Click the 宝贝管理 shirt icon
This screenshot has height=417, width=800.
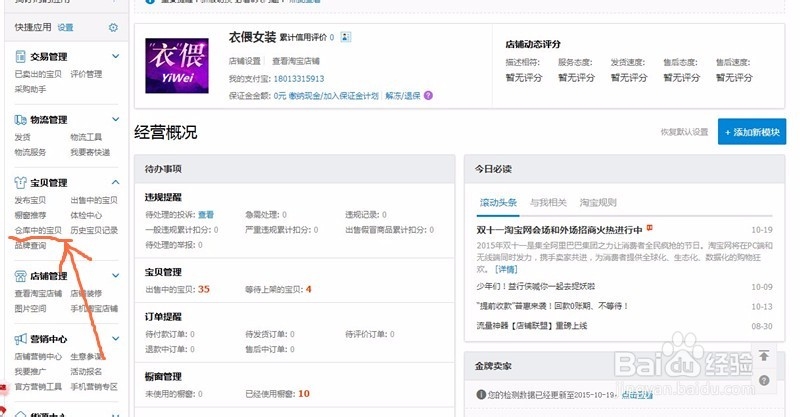point(20,183)
